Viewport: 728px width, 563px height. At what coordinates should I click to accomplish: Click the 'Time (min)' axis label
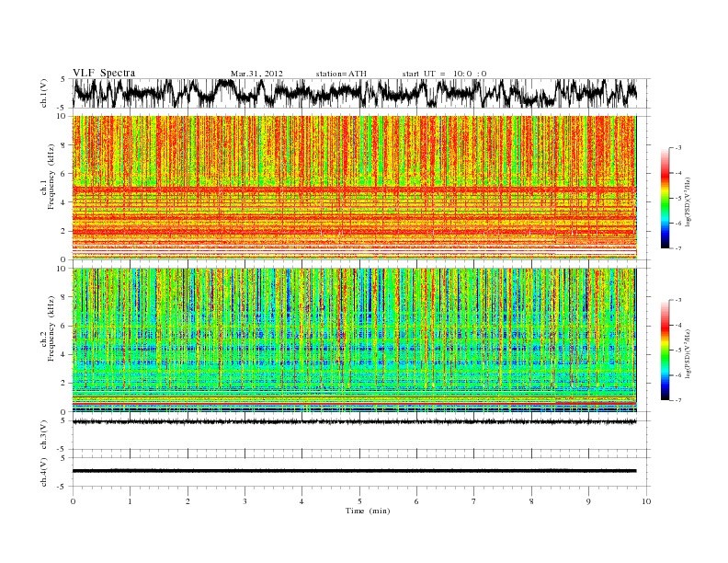[368, 511]
